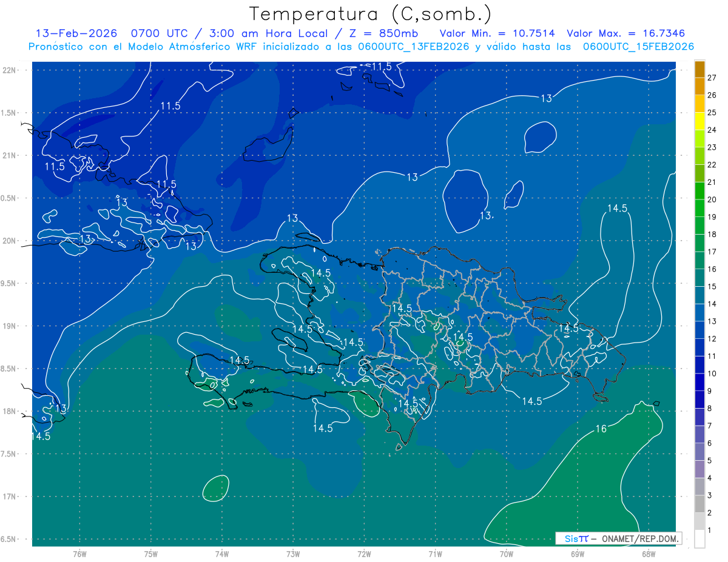Click longitude axis label "73W"
This screenshot has height=562, width=728.
pos(293,554)
